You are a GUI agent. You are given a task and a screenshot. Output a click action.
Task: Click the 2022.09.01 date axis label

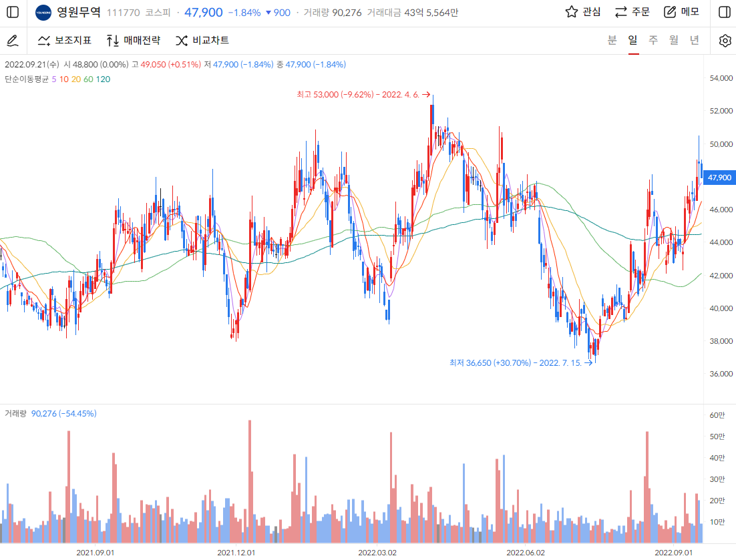coord(674,553)
